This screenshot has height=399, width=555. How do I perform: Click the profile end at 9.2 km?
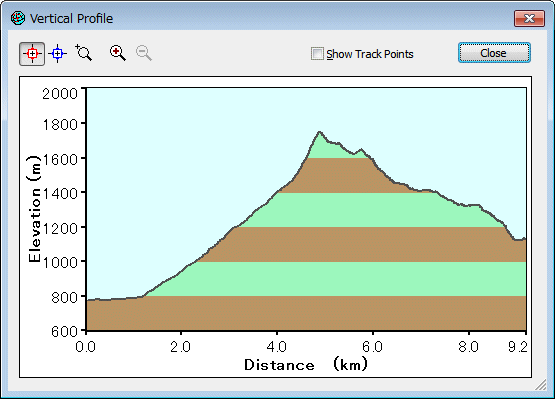(525, 239)
